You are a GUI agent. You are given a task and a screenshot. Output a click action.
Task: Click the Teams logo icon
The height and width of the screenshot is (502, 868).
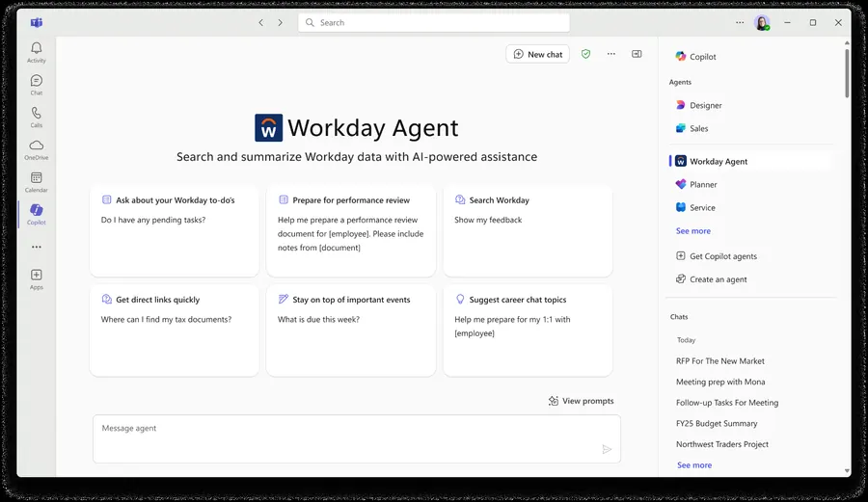[37, 23]
